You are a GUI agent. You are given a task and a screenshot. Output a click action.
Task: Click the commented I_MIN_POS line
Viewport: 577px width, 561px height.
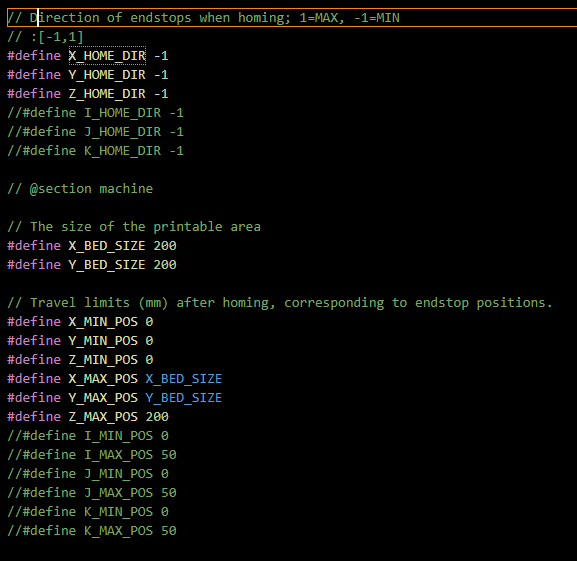88,436
